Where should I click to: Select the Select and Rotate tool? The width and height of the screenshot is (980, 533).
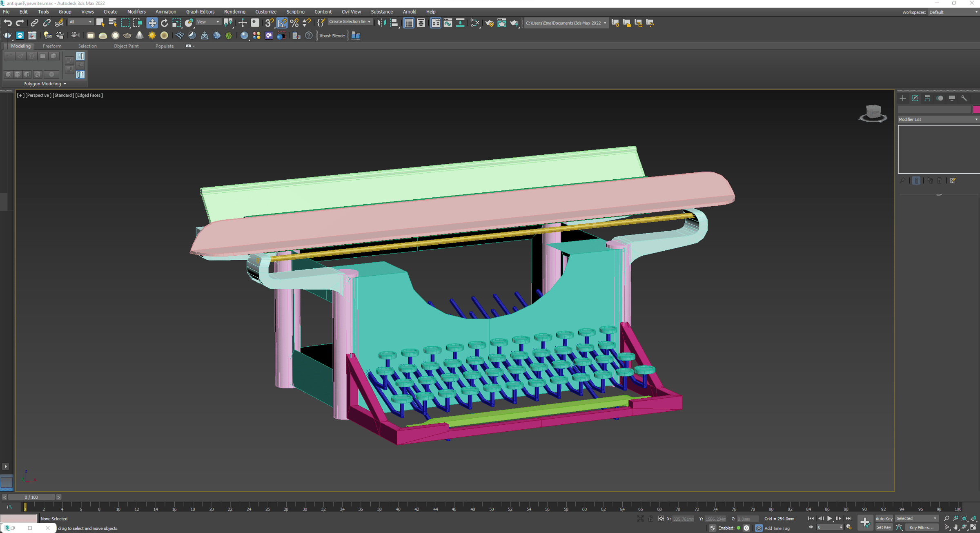tap(164, 23)
